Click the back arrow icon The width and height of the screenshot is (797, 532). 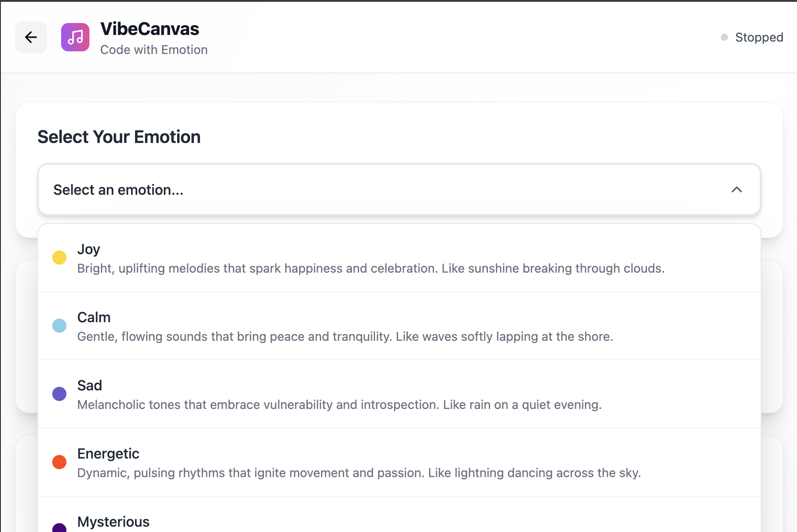click(31, 37)
